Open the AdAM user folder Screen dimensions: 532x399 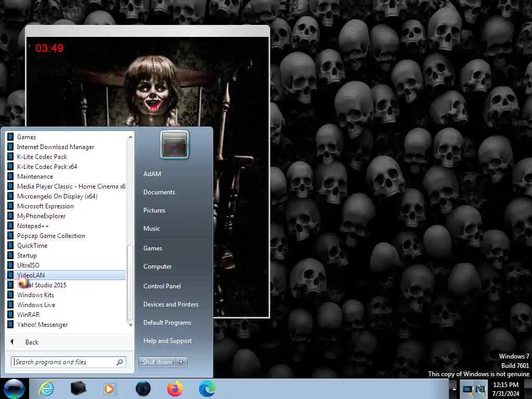[x=152, y=174]
